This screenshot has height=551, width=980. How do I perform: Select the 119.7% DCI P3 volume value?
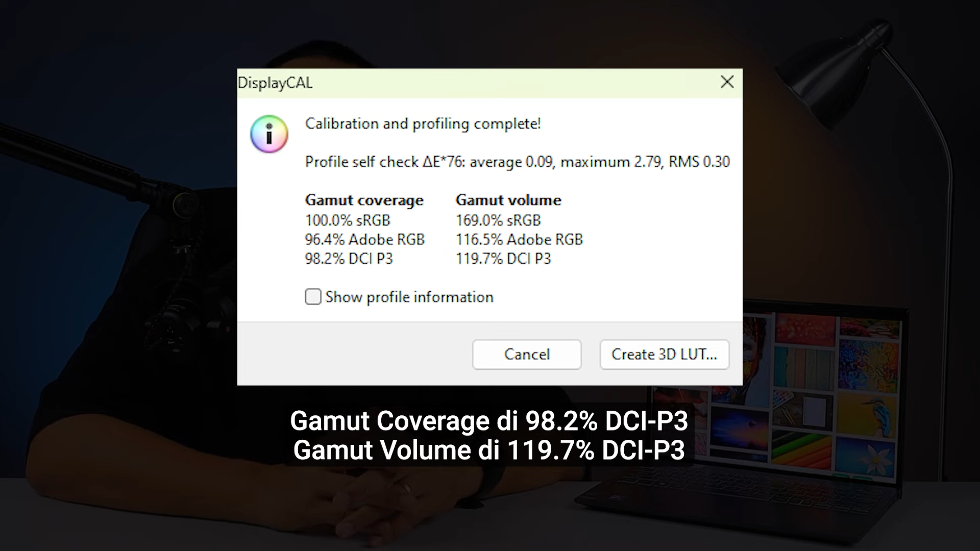(503, 259)
